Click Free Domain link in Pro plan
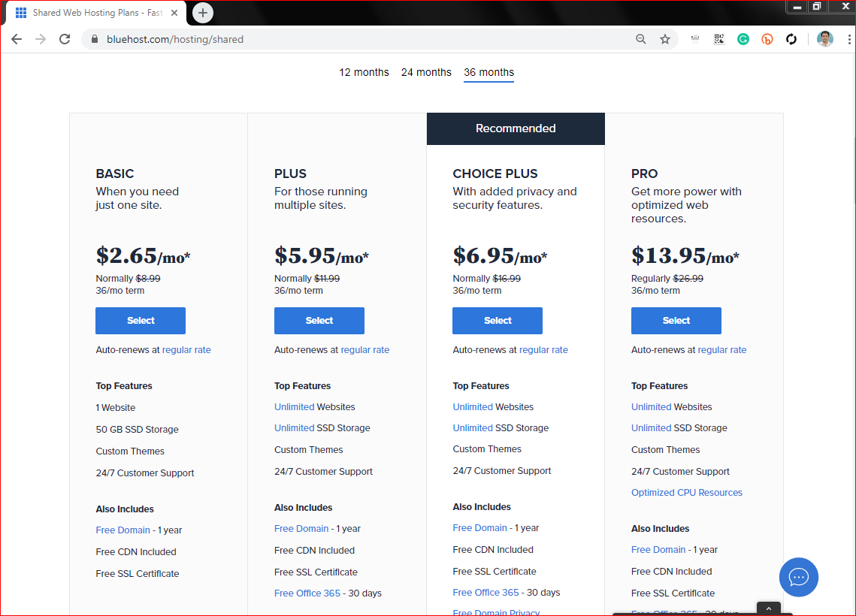856x616 pixels. 658,549
